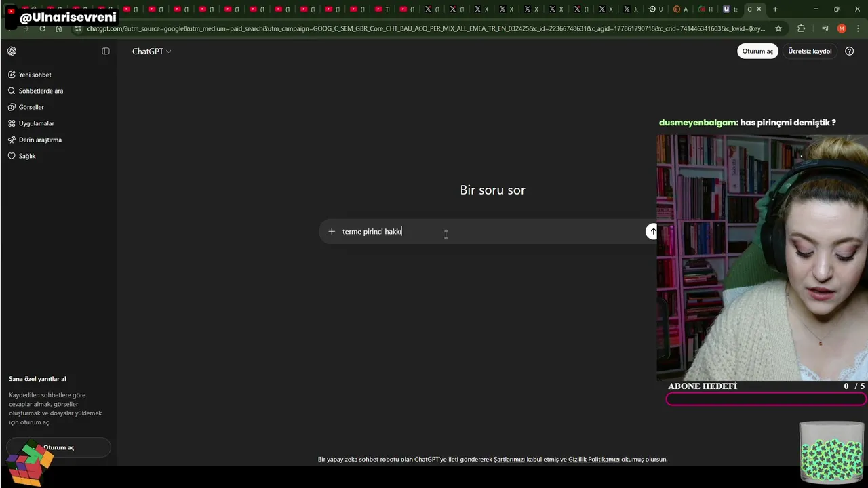Collapse the sidebar with panel toggle icon

tap(106, 52)
